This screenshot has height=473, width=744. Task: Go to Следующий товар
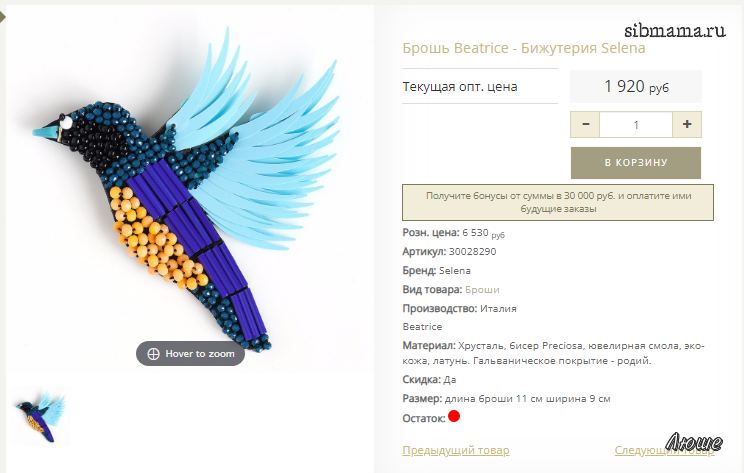[x=664, y=450]
